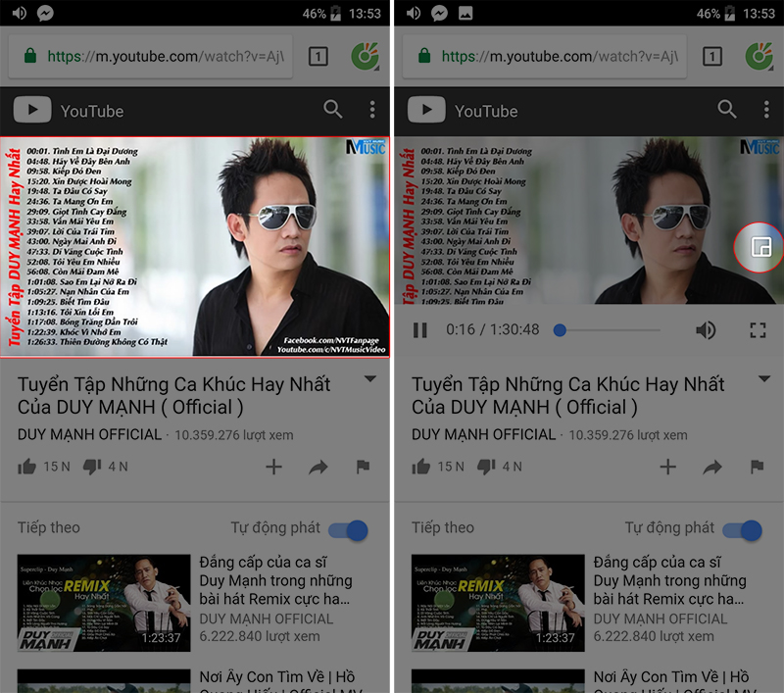Mute the video with the player speaker icon

pyautogui.click(x=706, y=330)
